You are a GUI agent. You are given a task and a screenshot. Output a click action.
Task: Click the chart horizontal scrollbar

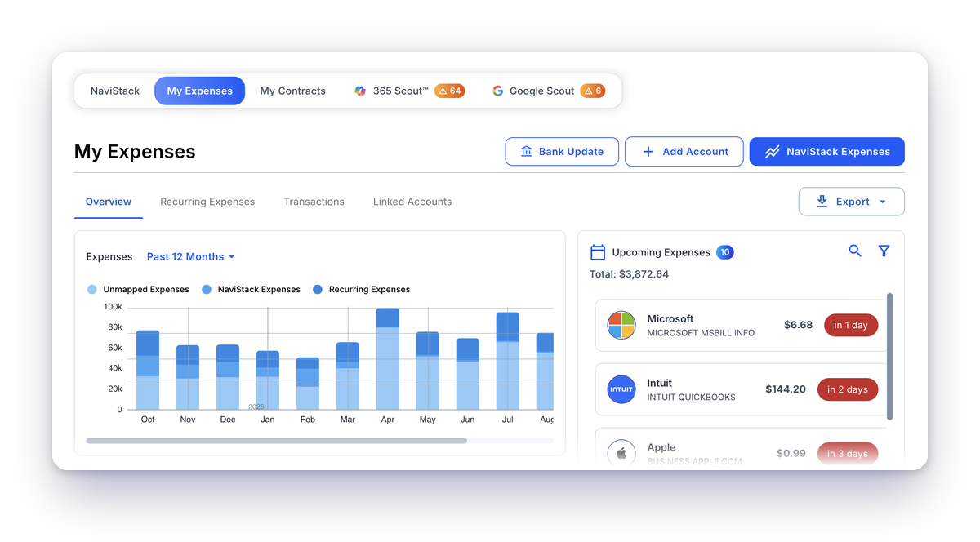277,441
